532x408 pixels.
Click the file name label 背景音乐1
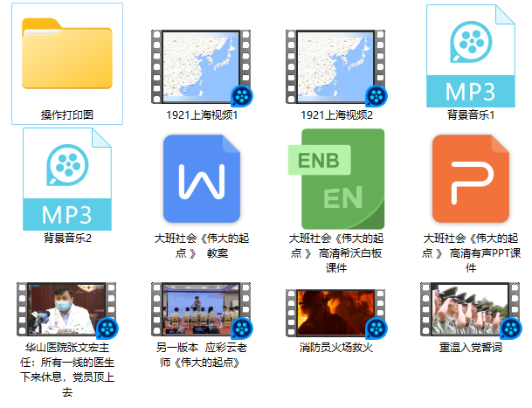[x=471, y=114]
